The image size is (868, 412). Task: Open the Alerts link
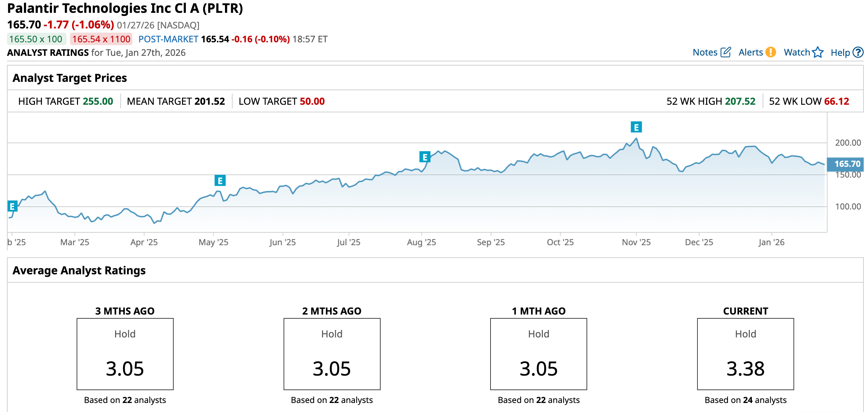click(x=750, y=52)
